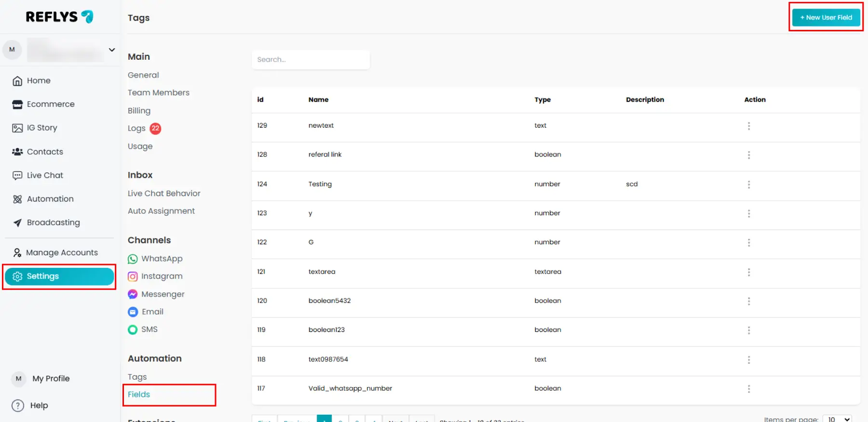
Task: Click the IG Story image icon
Action: [x=17, y=128]
